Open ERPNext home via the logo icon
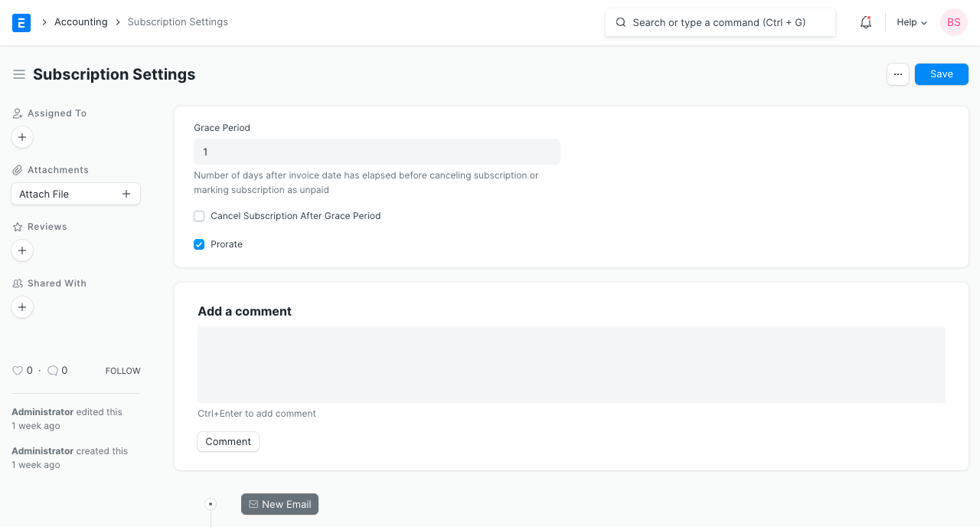The height and width of the screenshot is (527, 980). coord(21,22)
